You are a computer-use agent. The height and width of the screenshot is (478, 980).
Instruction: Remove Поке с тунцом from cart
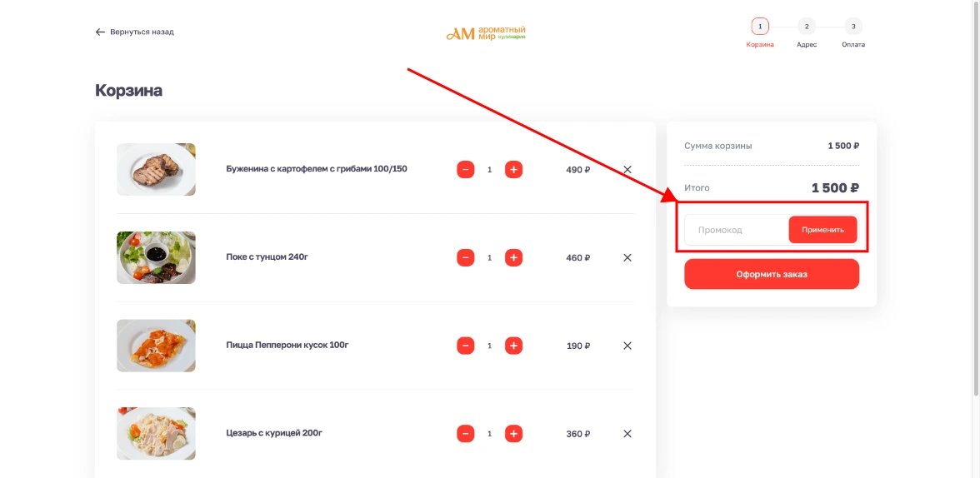pyautogui.click(x=627, y=257)
